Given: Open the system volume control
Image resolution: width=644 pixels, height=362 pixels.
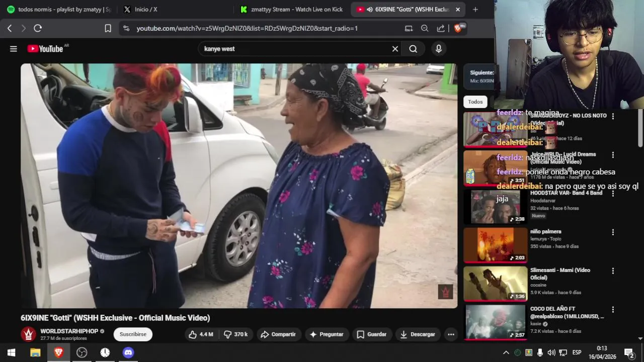Looking at the screenshot, I should [551, 352].
